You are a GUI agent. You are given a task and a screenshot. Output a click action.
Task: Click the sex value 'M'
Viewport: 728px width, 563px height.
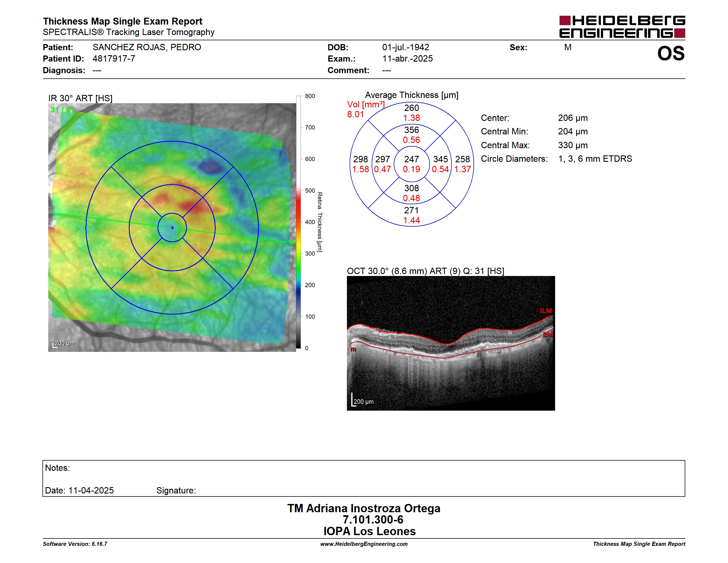tap(568, 47)
